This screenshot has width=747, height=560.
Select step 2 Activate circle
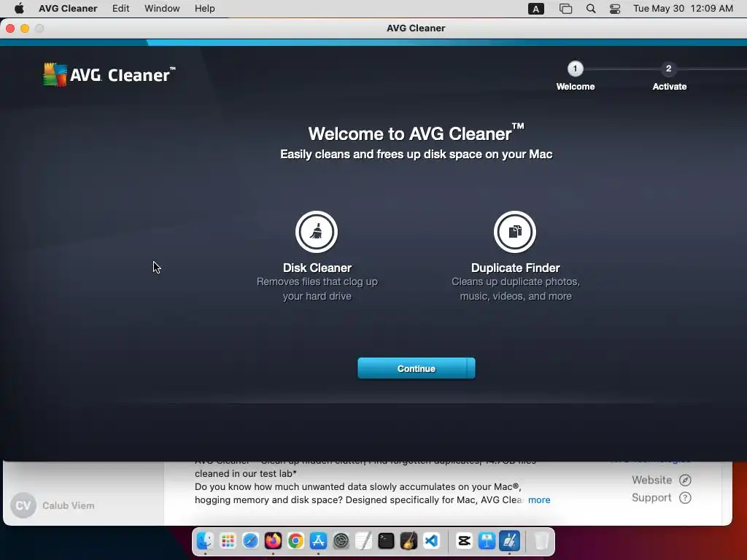pos(668,69)
